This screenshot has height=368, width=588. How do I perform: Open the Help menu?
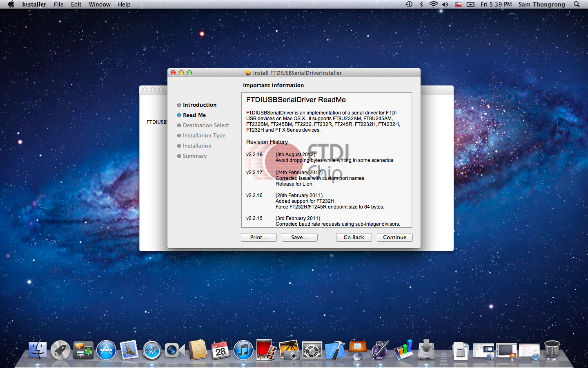coord(124,4)
